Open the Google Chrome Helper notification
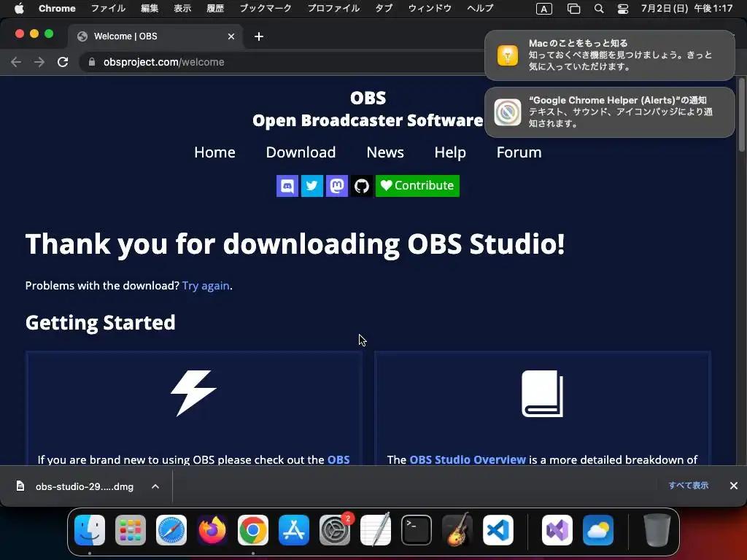The height and width of the screenshot is (560, 747). (x=610, y=112)
